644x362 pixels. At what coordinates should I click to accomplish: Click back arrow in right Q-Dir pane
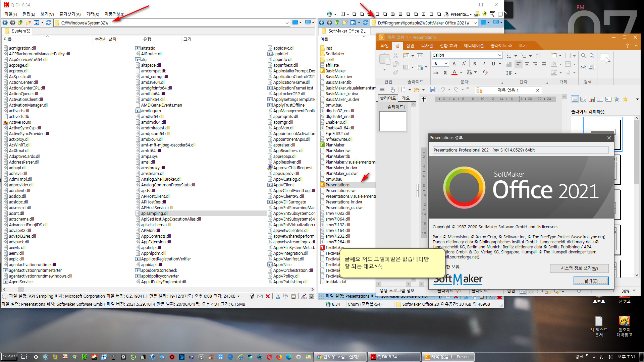click(x=322, y=22)
